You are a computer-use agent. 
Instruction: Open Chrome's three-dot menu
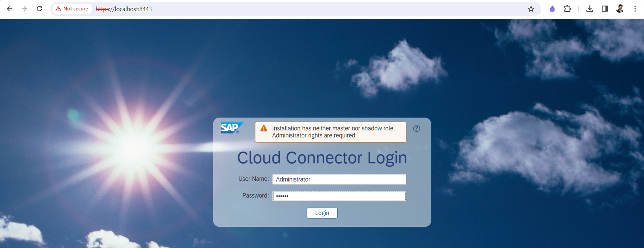coord(635,9)
